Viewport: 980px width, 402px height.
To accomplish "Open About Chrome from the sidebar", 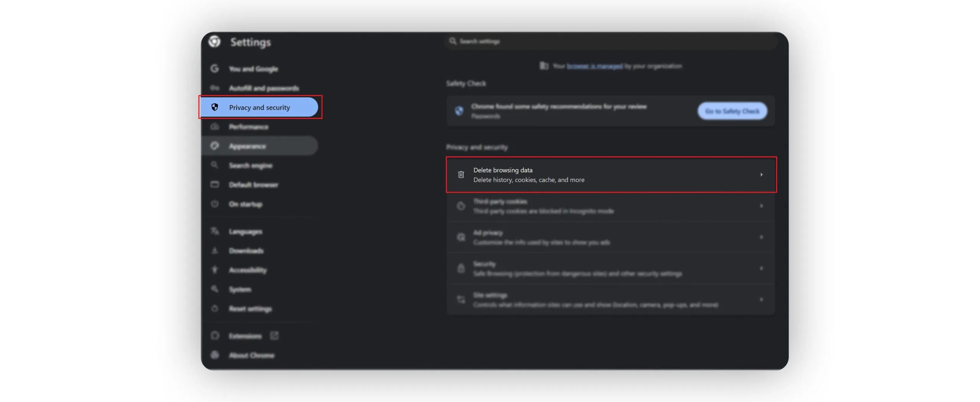I will (x=251, y=355).
